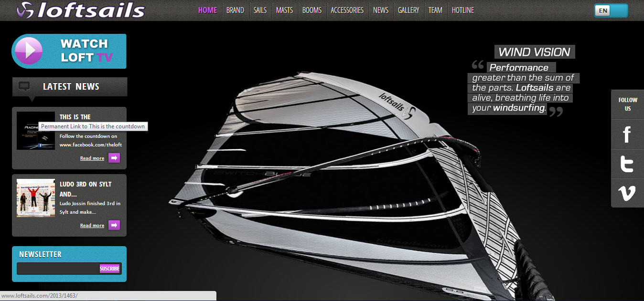Open the GALLERY menu item

408,10
